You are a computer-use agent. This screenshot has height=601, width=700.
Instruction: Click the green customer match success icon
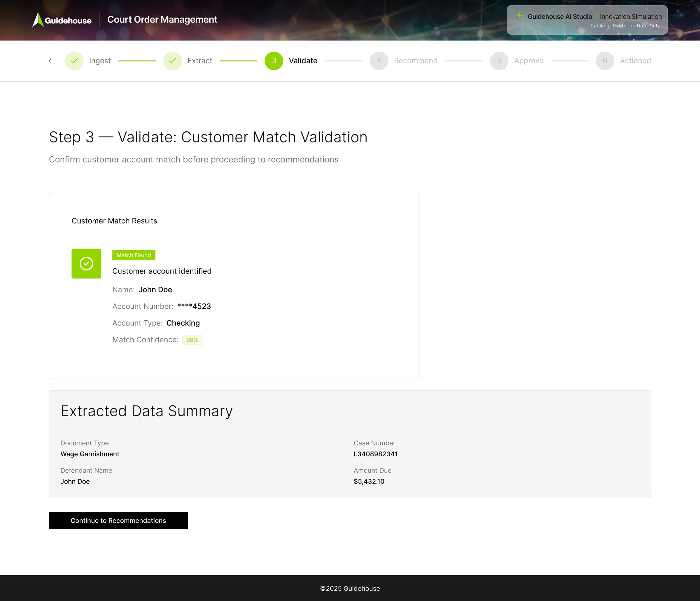86,264
